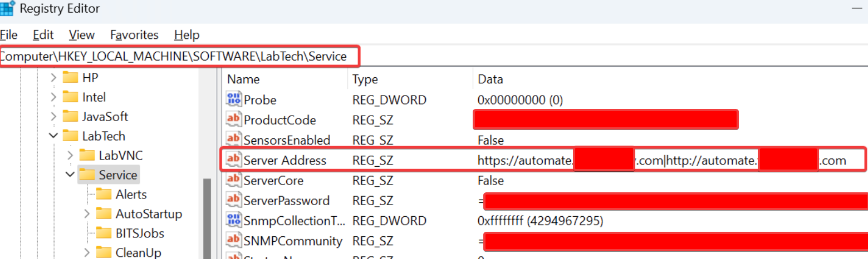Select the Alerts folder icon
Image resolution: width=868 pixels, height=259 pixels.
tap(104, 195)
